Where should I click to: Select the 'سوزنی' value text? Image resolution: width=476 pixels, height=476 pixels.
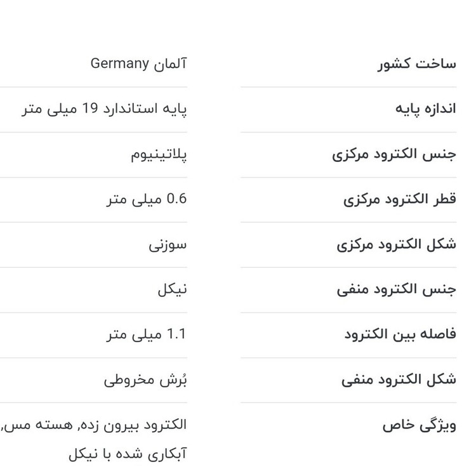coord(168,244)
